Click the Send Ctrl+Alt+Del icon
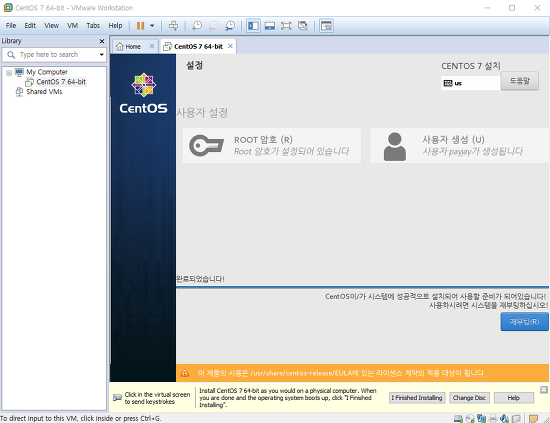Viewport: 550px width, 423px height. 173,26
